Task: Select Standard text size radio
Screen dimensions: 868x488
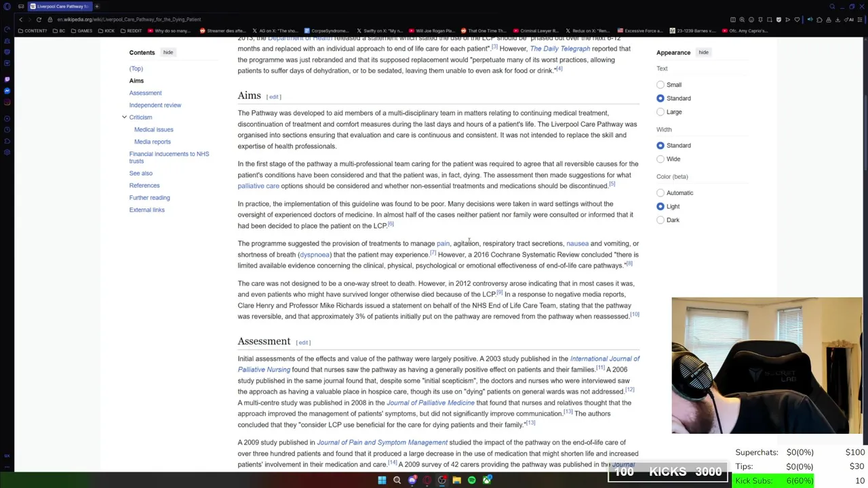Action: point(660,98)
